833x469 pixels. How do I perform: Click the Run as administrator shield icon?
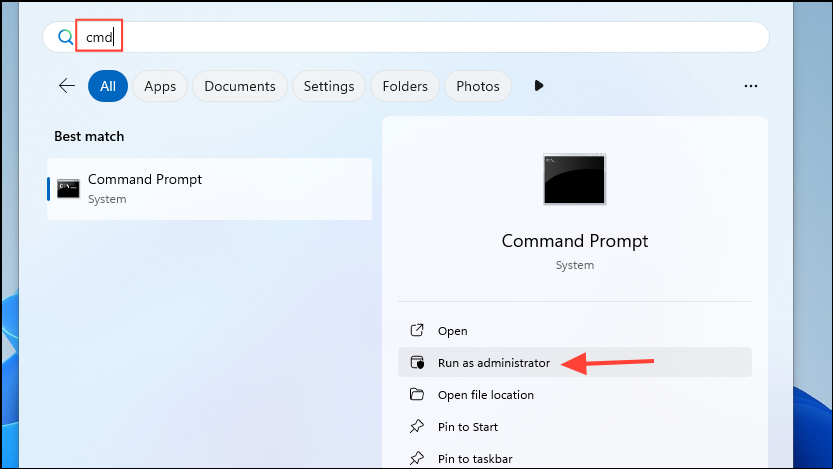[x=417, y=362]
